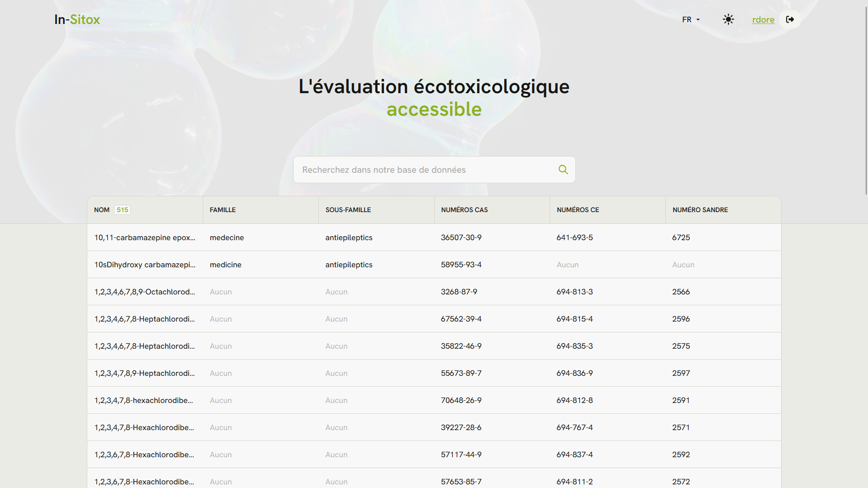This screenshot has height=488, width=868.
Task: Sort by NUMÉROS CE column header
Action: click(578, 209)
